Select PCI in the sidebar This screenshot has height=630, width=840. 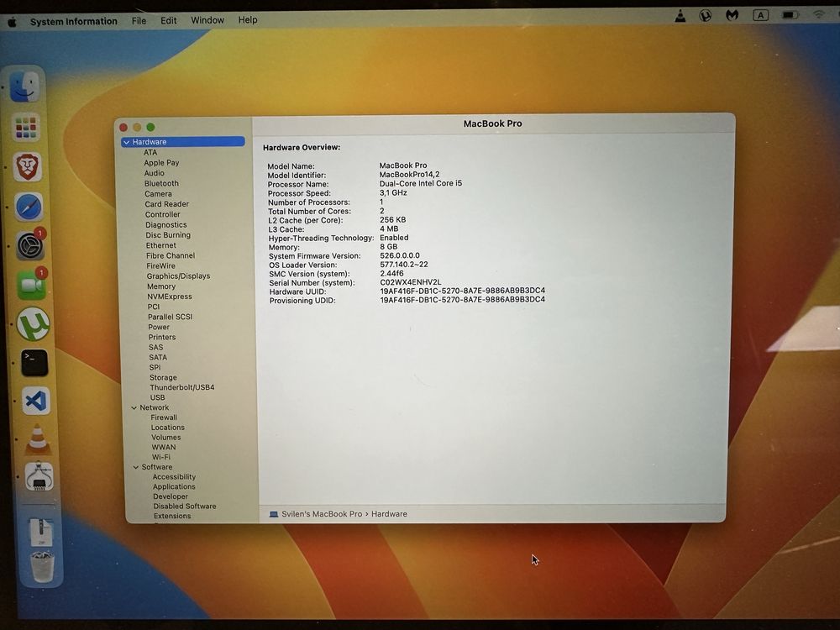pyautogui.click(x=154, y=307)
